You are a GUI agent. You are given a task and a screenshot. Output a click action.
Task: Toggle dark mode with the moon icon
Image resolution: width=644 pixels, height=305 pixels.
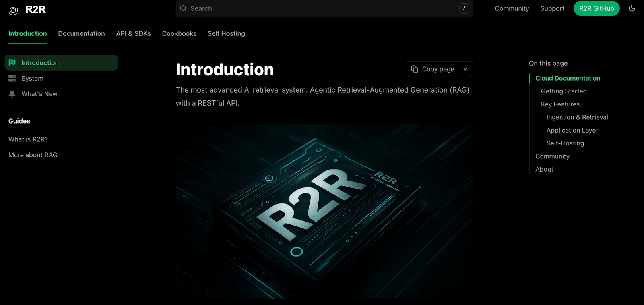pyautogui.click(x=632, y=8)
